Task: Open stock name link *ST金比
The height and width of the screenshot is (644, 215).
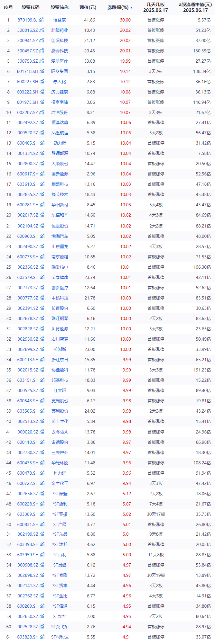Action: (x=60, y=596)
